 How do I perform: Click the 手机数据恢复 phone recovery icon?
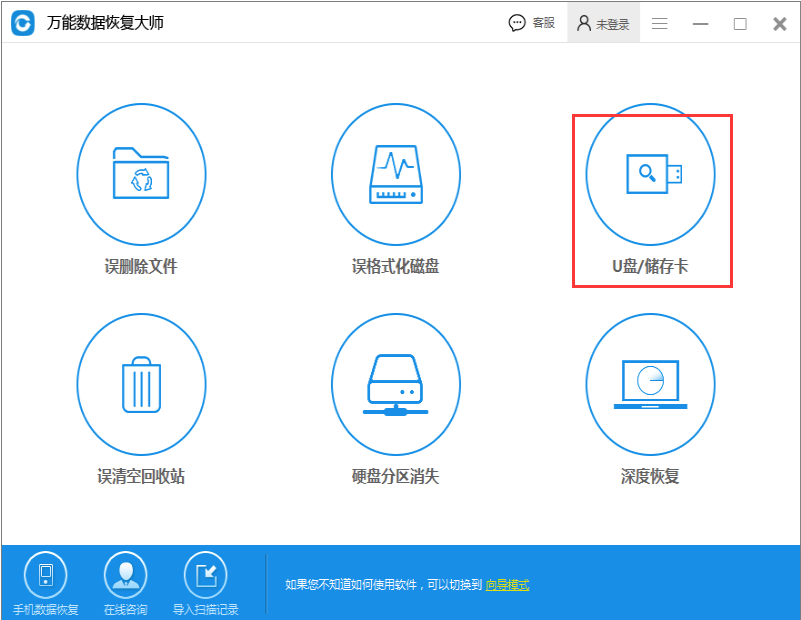coord(44,575)
